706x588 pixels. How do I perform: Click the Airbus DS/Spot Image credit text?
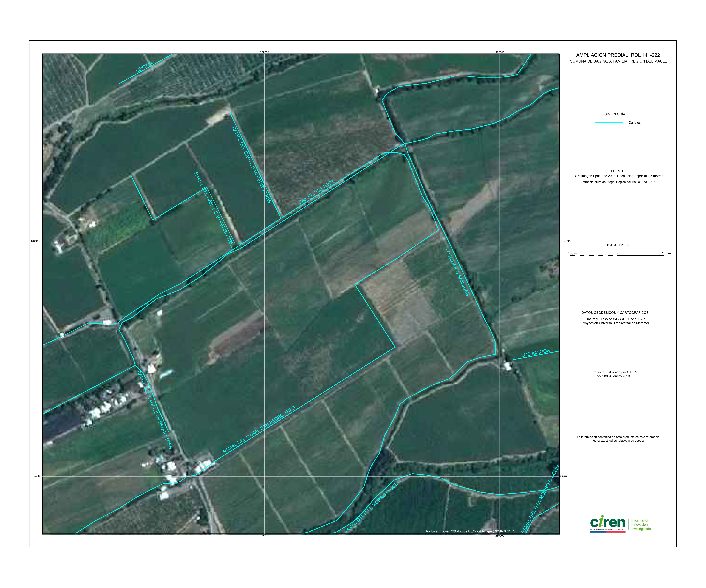(470, 531)
